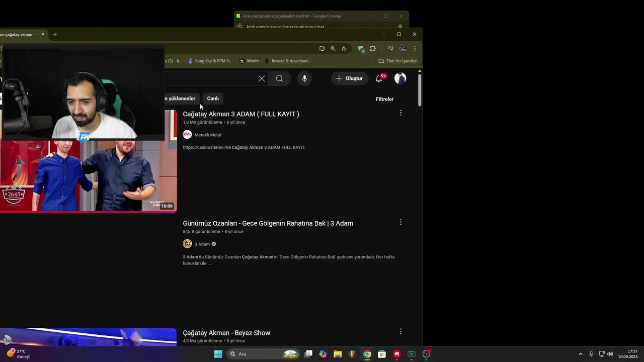Open Browse & download... bookmark
Image resolution: width=644 pixels, height=362 pixels.
pyautogui.click(x=288, y=61)
